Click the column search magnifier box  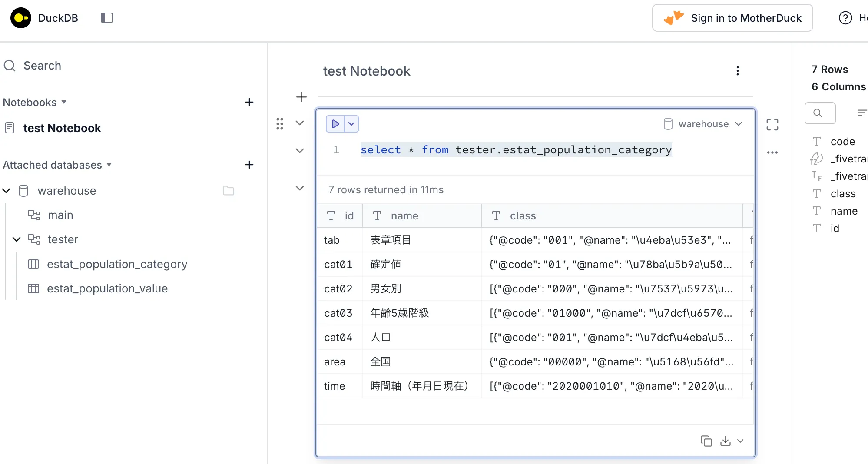(820, 113)
